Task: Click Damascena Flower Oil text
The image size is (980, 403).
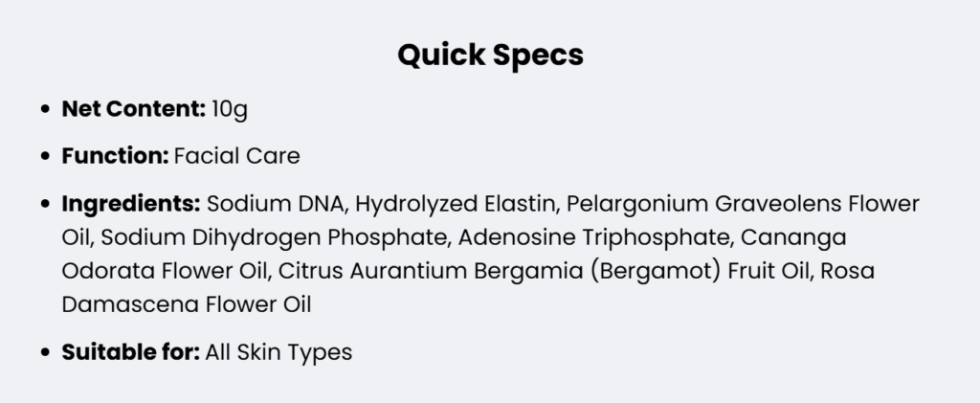Action: [187, 305]
